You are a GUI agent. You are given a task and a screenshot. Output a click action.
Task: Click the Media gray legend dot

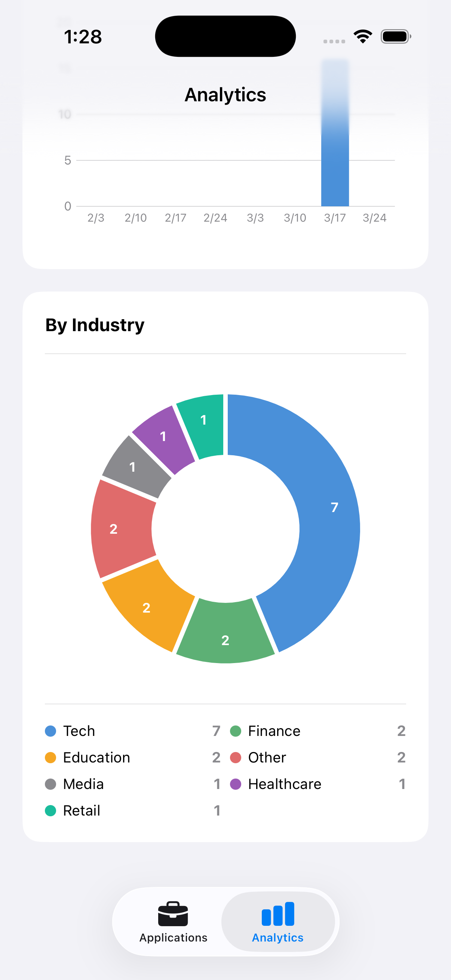tap(50, 785)
